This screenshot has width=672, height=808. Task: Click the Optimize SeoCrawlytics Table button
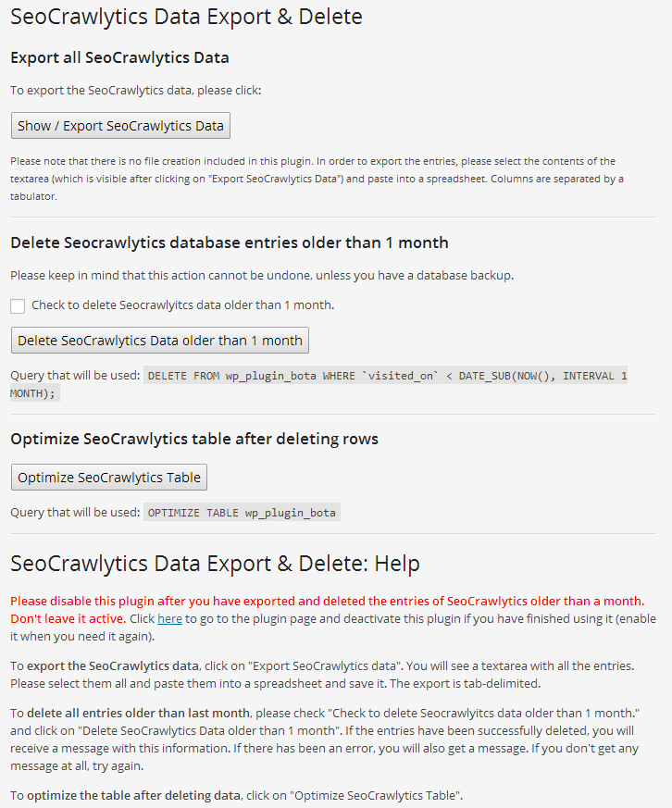109,478
